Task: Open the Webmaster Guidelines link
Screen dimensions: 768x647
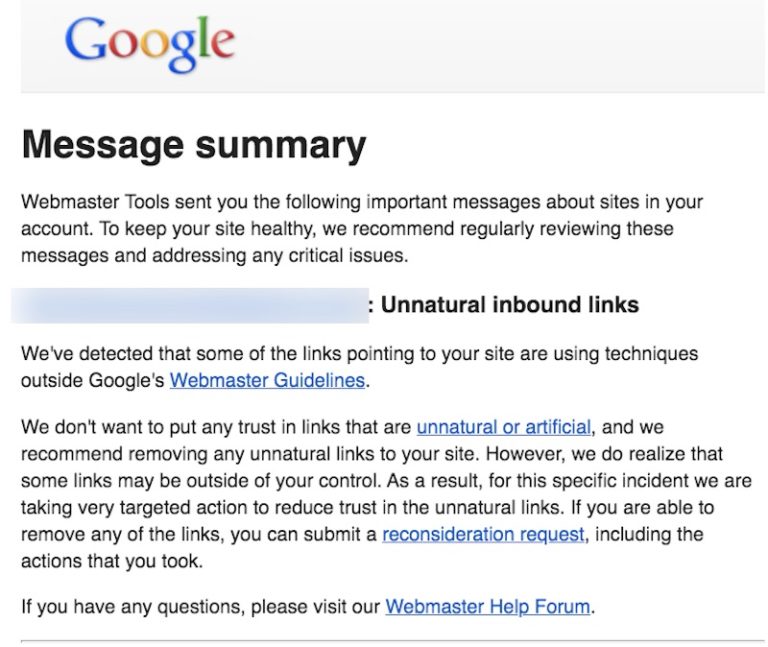Action: [268, 380]
